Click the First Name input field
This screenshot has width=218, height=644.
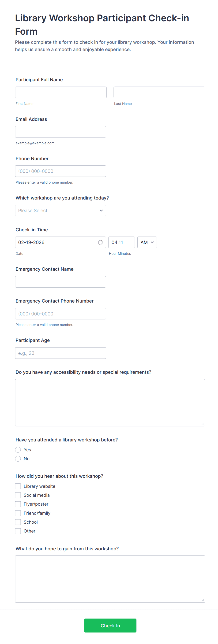coord(60,93)
